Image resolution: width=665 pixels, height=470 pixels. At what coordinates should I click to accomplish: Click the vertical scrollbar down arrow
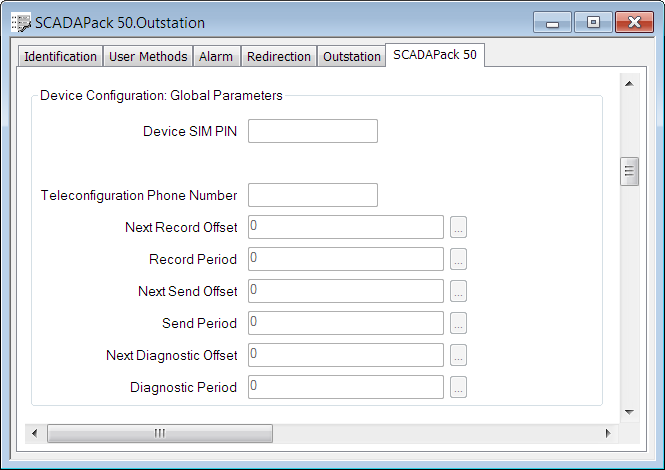click(629, 411)
